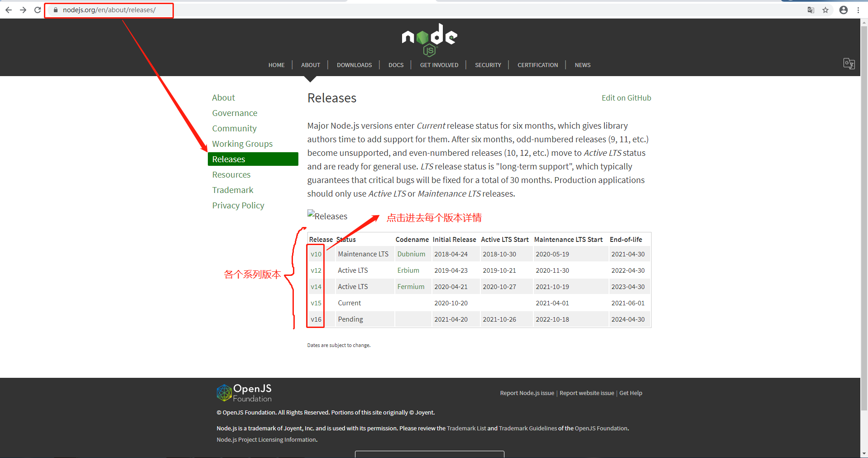Click the bookmark star icon
Viewport: 868px width, 458px height.
[x=825, y=10]
